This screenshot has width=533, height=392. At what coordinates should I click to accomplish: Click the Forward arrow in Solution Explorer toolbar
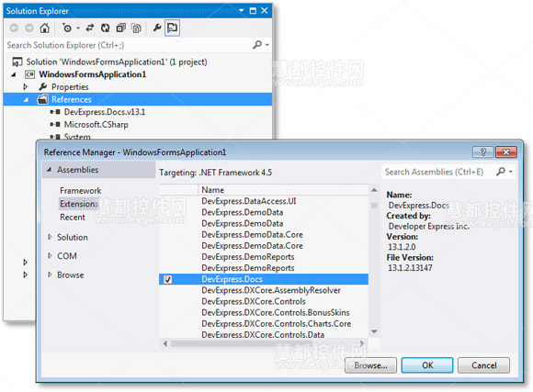(x=29, y=28)
